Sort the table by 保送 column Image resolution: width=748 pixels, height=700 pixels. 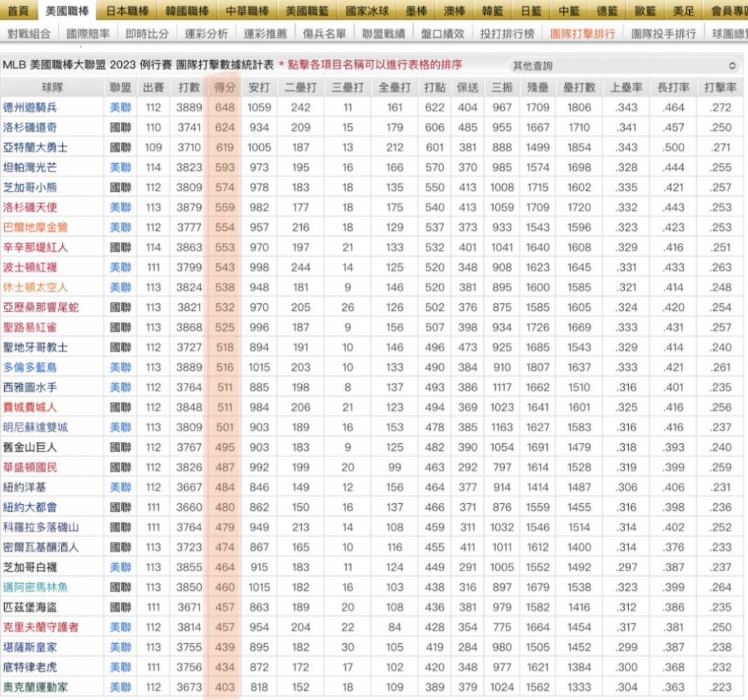point(468,87)
